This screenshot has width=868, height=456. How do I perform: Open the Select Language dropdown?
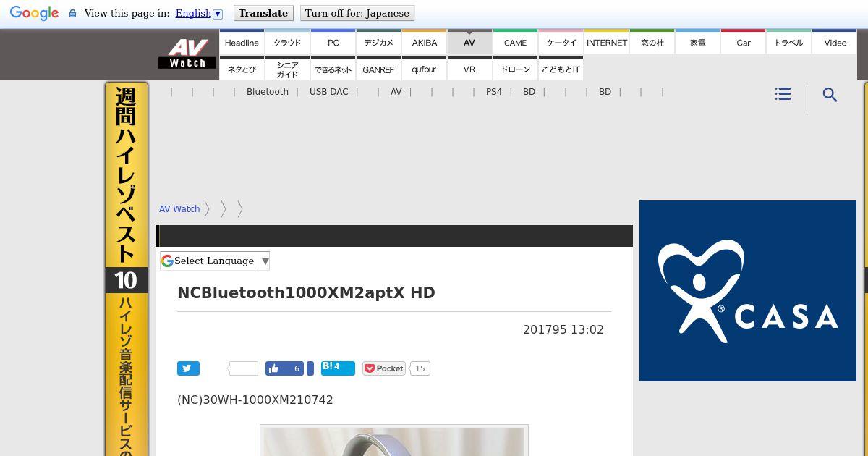coord(215,261)
